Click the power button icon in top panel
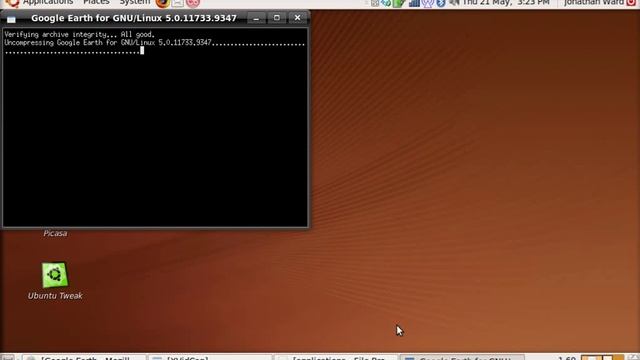The image size is (640, 360). 631,3
